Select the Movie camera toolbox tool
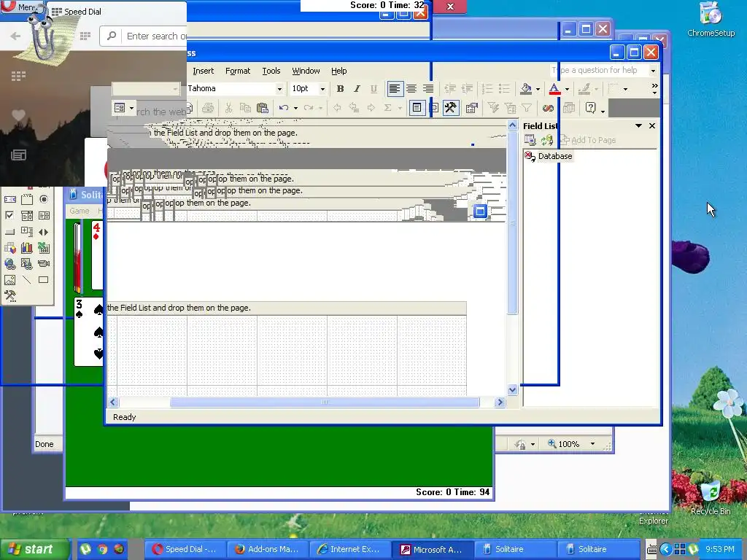The height and width of the screenshot is (560, 747). tap(44, 264)
